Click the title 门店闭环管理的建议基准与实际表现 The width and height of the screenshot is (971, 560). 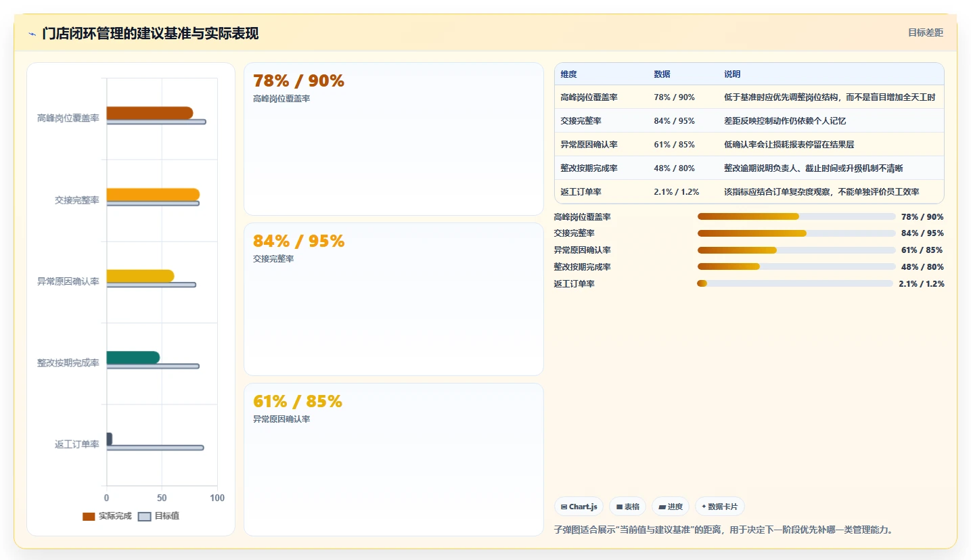150,34
